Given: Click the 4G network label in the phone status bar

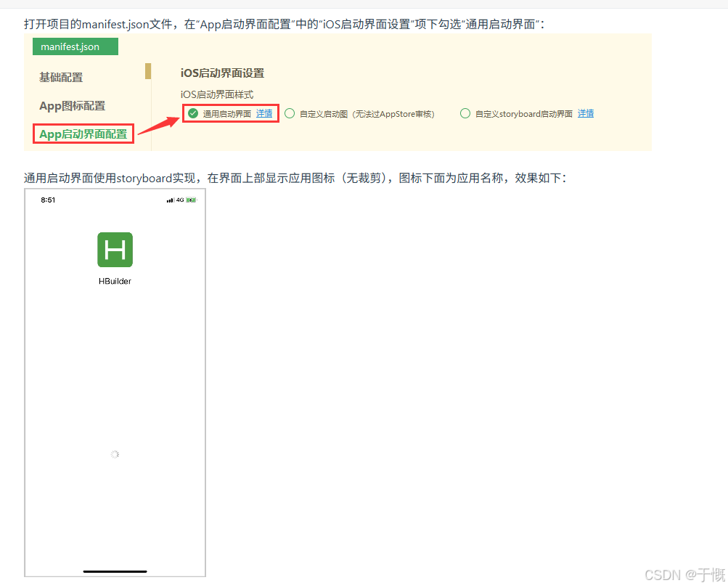Looking at the screenshot, I should (180, 200).
